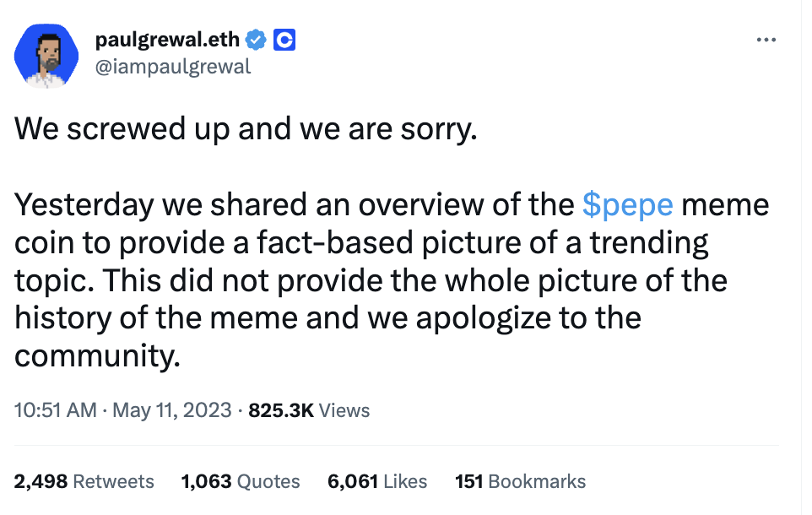Click the May 11, 2023 date

(171, 410)
